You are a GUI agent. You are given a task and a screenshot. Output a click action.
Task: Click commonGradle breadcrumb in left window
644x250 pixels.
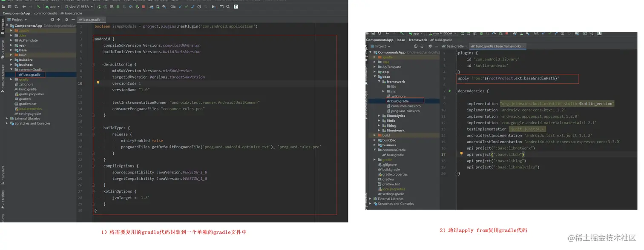[x=46, y=13]
